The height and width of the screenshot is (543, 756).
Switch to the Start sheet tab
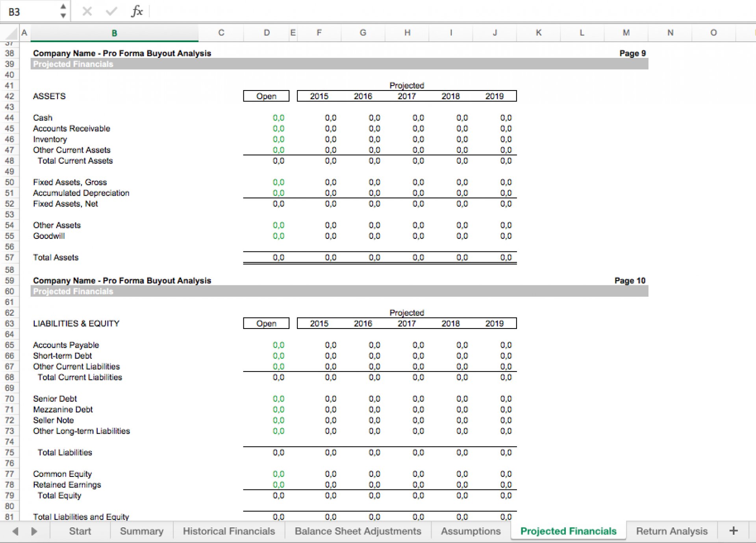click(80, 531)
